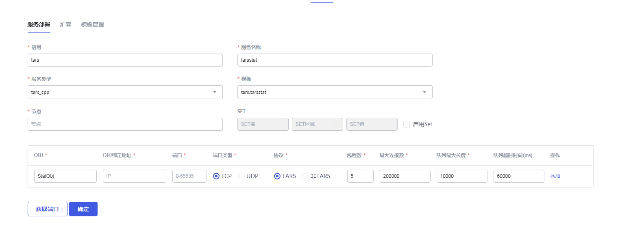644x235 pixels.
Task: Click the 获取端口 button
Action: coord(48,209)
